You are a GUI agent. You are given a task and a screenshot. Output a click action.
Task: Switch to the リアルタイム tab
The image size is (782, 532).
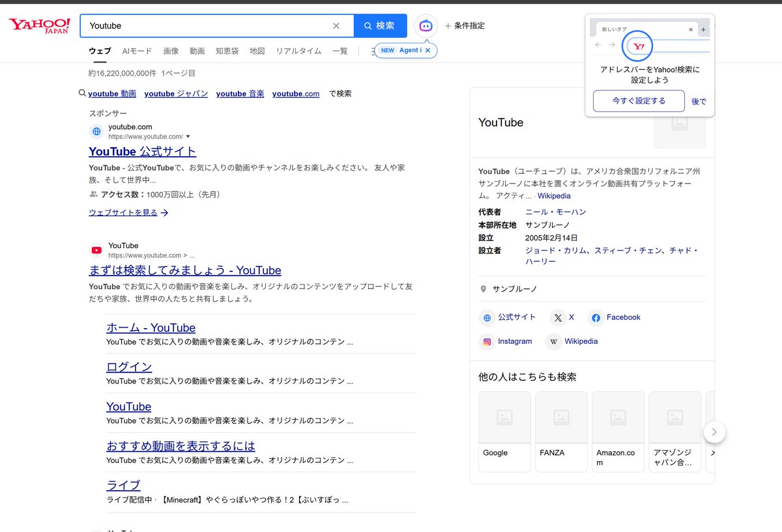tap(298, 51)
